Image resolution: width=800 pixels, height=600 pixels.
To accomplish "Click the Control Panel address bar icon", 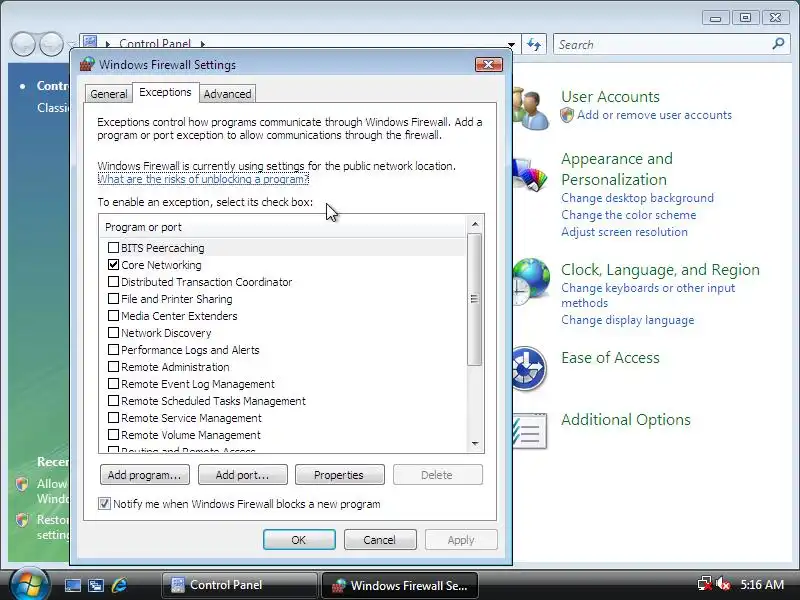I will (90, 42).
